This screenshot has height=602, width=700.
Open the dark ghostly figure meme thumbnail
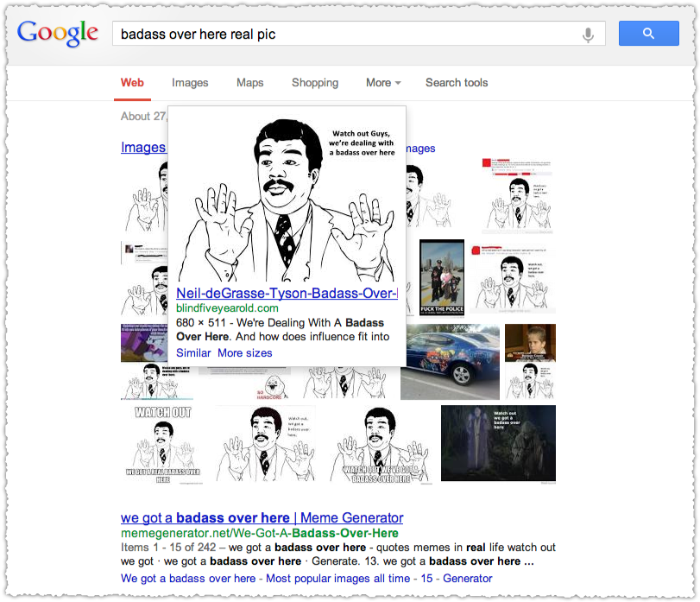click(498, 443)
